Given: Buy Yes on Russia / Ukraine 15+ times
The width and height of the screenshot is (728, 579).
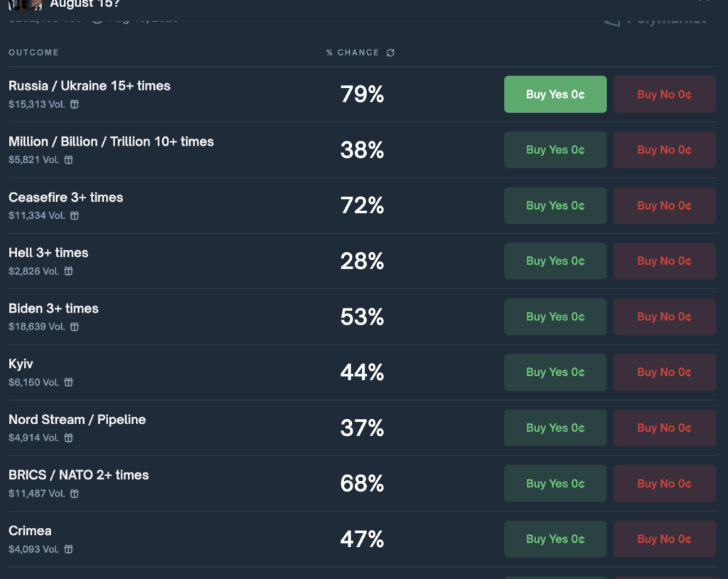Looking at the screenshot, I should (x=555, y=94).
